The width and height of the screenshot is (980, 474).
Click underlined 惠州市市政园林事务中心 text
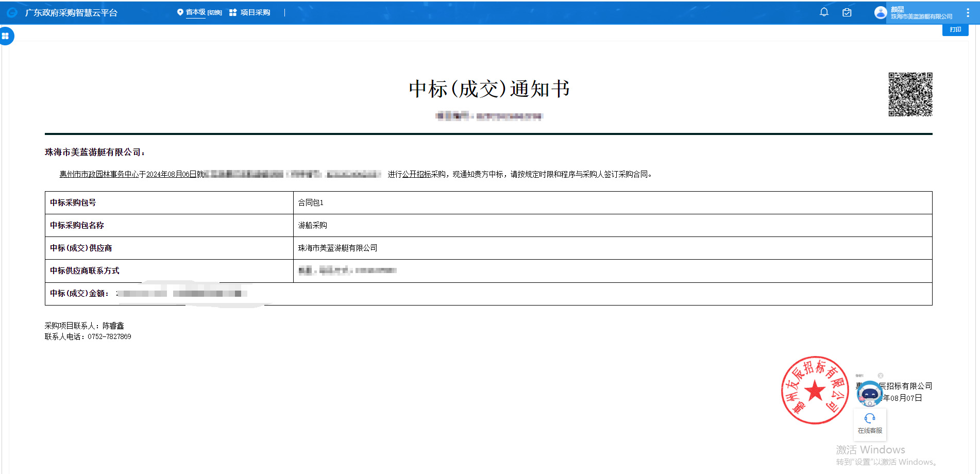tap(99, 174)
